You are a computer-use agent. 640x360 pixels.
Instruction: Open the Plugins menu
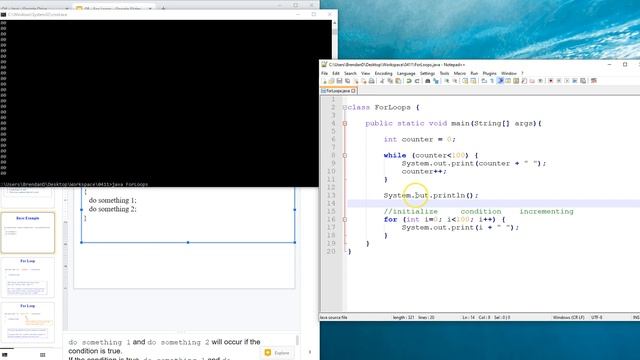489,73
